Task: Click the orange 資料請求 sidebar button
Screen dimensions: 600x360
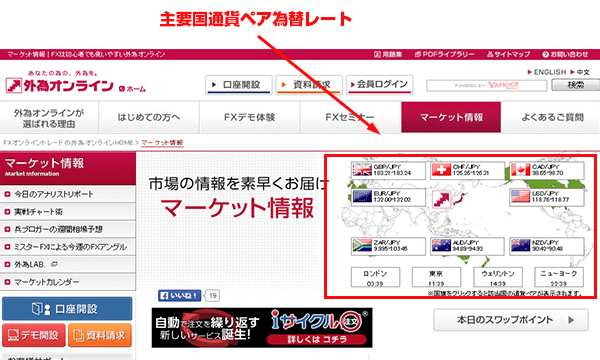Action: (100, 336)
